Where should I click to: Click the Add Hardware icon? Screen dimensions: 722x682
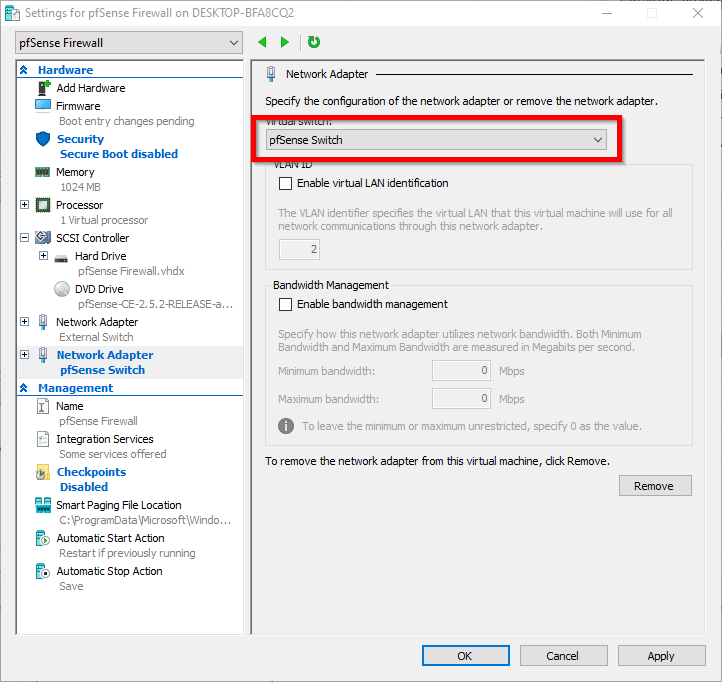pyautogui.click(x=44, y=87)
